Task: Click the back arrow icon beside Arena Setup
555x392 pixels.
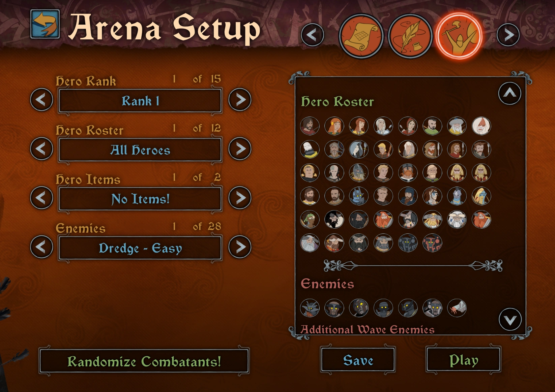Action: (45, 24)
